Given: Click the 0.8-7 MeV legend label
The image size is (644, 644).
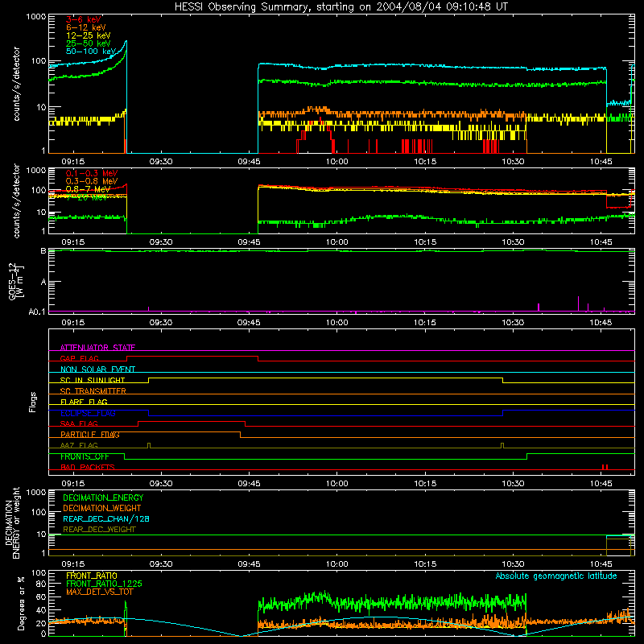Looking at the screenshot, I should click(88, 189).
